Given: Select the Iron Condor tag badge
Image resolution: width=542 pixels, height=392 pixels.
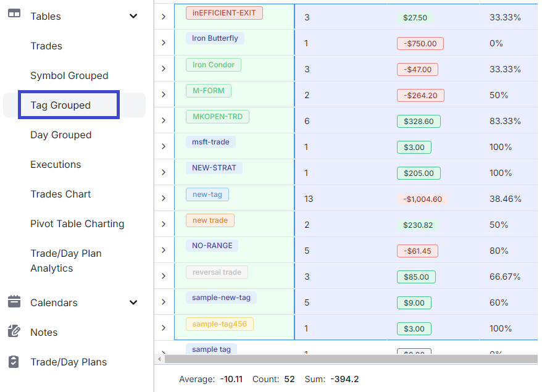Looking at the screenshot, I should pyautogui.click(x=213, y=64).
